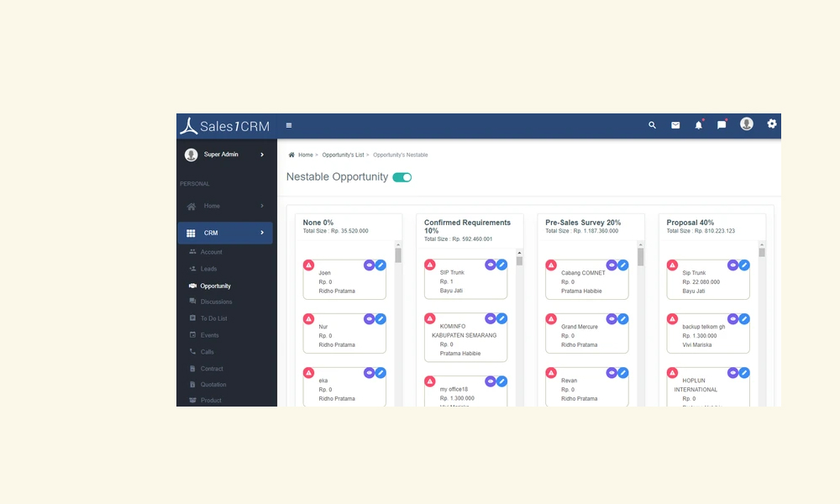Edit Sip Trunk Rp. 22.080.000 card
The height and width of the screenshot is (504, 840).
point(744,265)
